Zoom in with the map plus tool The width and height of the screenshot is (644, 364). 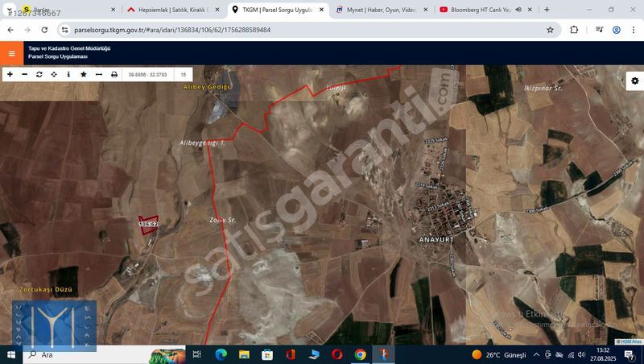[10, 74]
